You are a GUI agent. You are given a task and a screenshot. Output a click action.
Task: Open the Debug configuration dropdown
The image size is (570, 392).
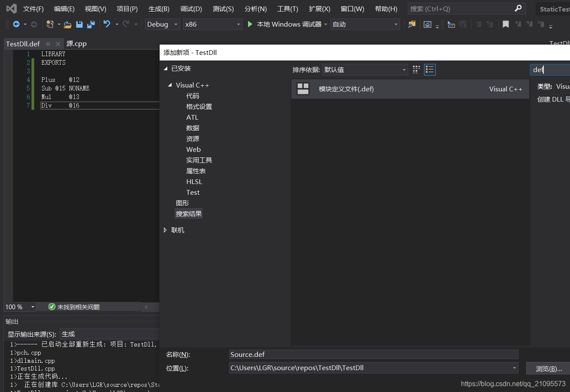(162, 24)
